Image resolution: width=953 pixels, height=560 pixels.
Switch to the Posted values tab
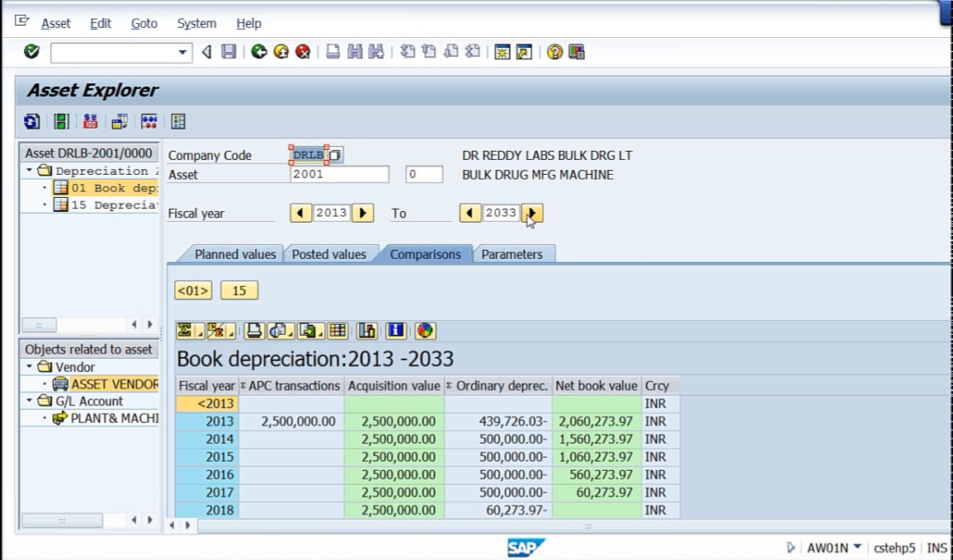tap(329, 255)
